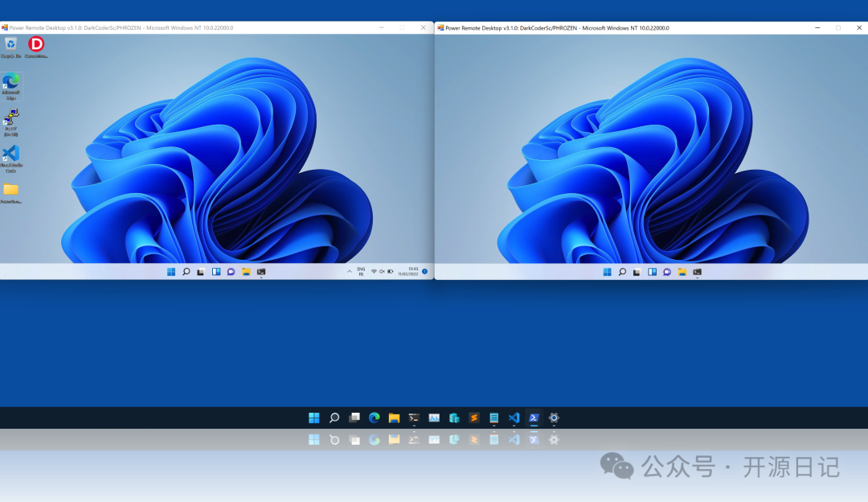Open network and volume tray in left remote

tap(382, 272)
